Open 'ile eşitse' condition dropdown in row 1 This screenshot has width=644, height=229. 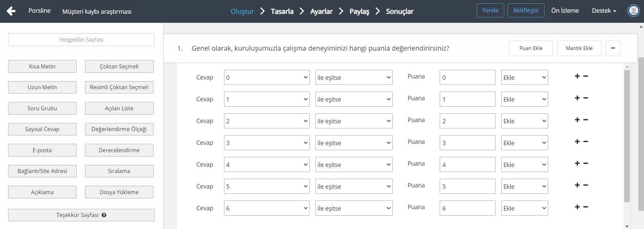pyautogui.click(x=354, y=99)
